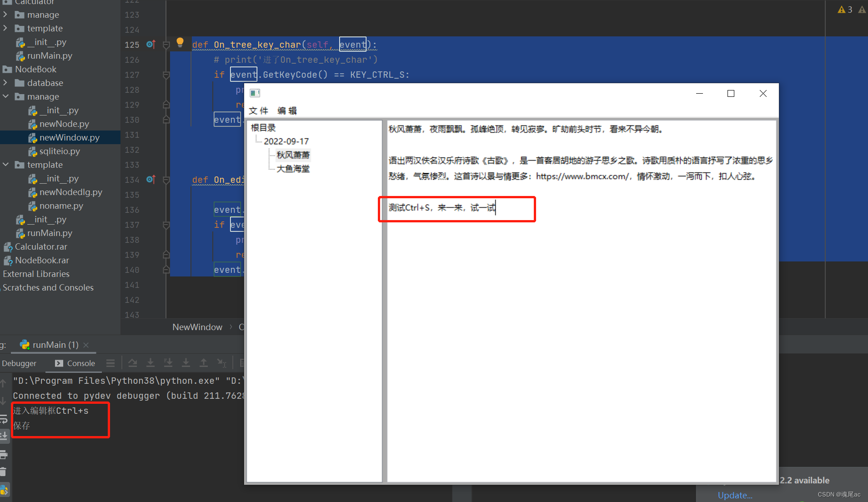Select External Libraries in project tree
The width and height of the screenshot is (868, 502).
(x=36, y=274)
